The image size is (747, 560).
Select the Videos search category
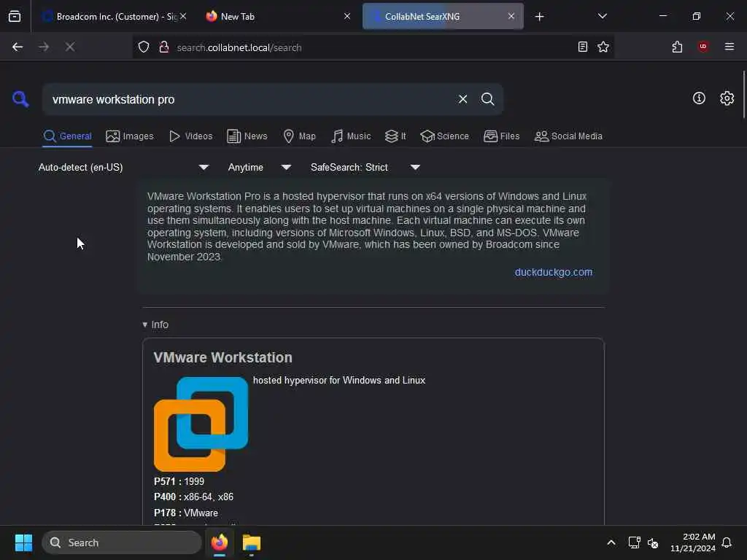tap(190, 136)
